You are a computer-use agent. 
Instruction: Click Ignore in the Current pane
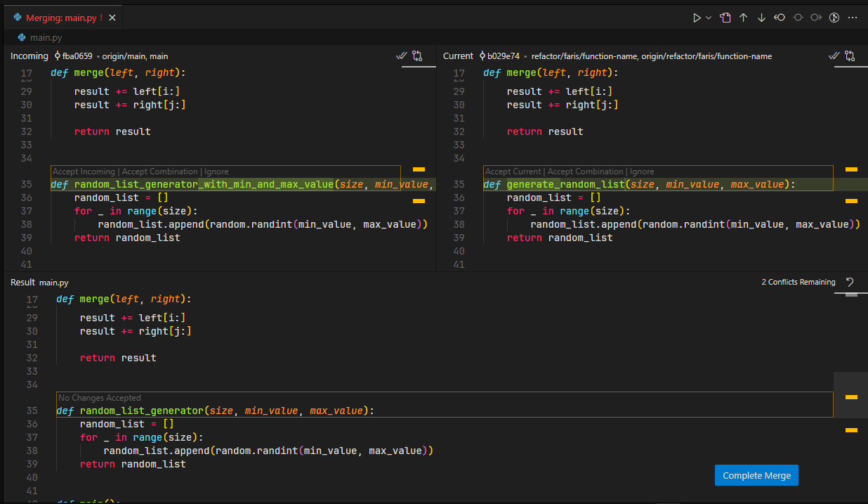point(642,172)
